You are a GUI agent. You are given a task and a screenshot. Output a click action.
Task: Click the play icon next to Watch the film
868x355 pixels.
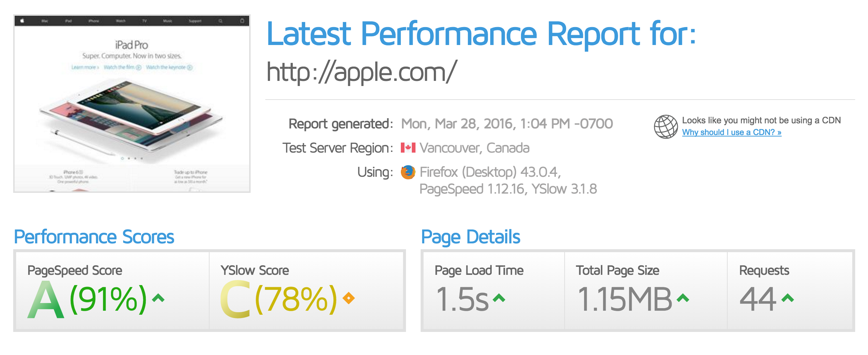138,67
